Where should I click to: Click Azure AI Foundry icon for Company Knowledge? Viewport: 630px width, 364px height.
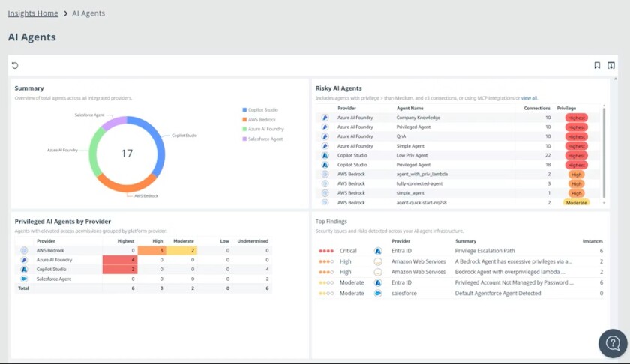[x=325, y=118]
